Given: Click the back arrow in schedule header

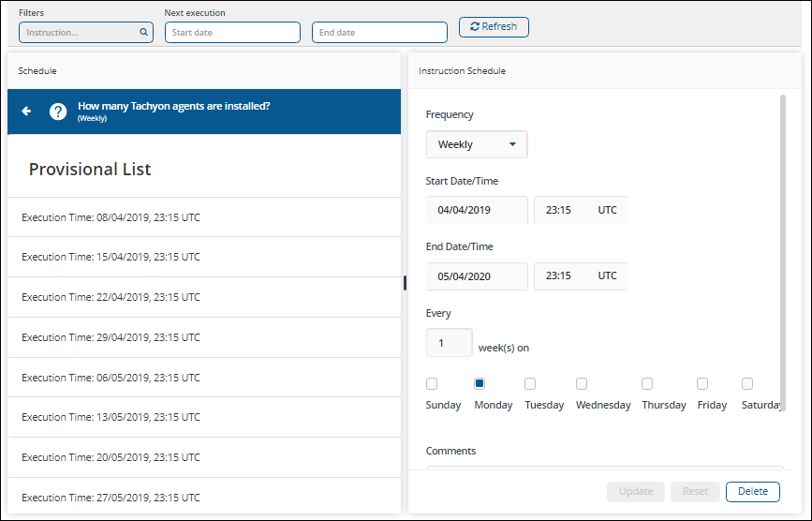Looking at the screenshot, I should pos(26,112).
